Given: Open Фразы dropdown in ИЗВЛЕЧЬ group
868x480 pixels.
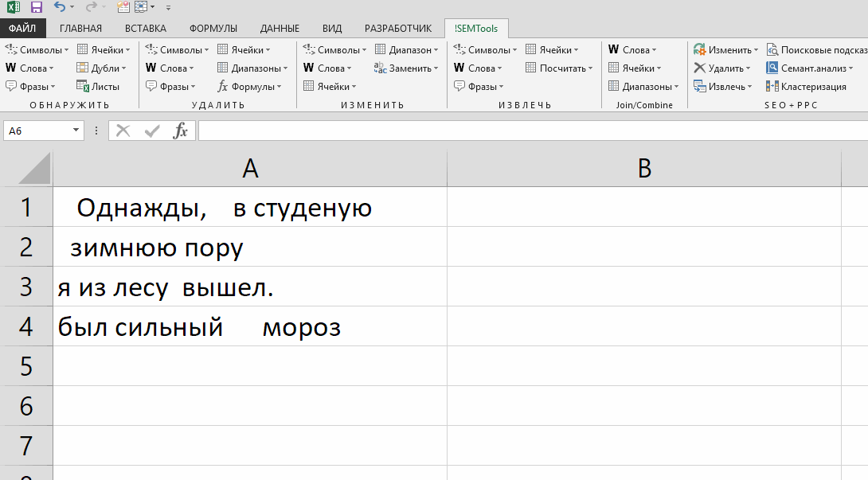Looking at the screenshot, I should (479, 86).
